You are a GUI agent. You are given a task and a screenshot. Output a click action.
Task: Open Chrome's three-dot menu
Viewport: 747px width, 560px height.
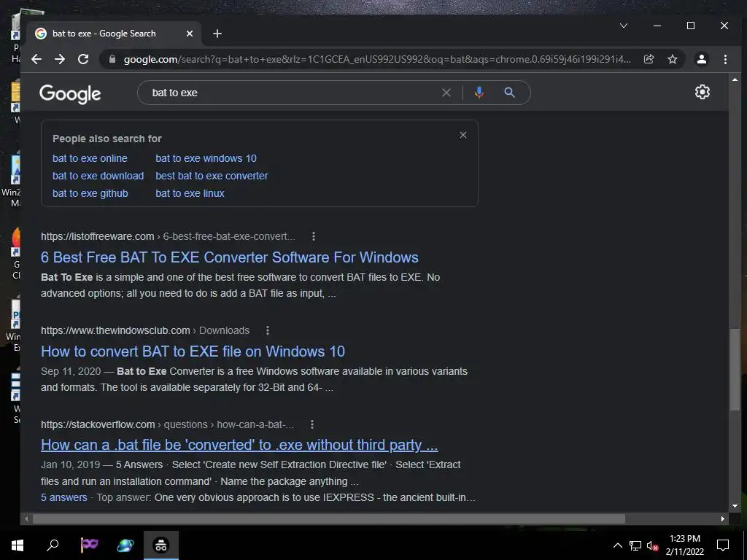tap(725, 59)
